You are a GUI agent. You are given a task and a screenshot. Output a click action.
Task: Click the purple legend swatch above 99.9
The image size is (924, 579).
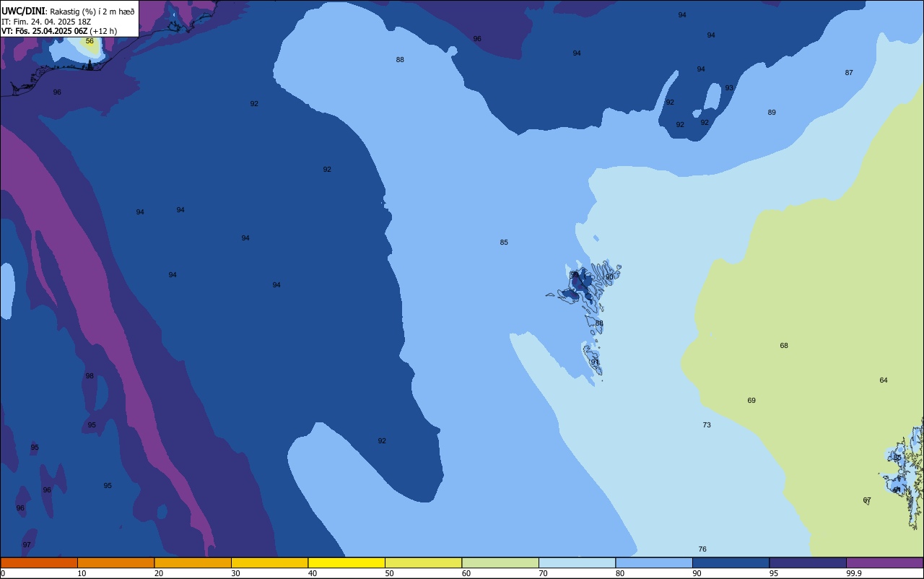tap(884, 562)
